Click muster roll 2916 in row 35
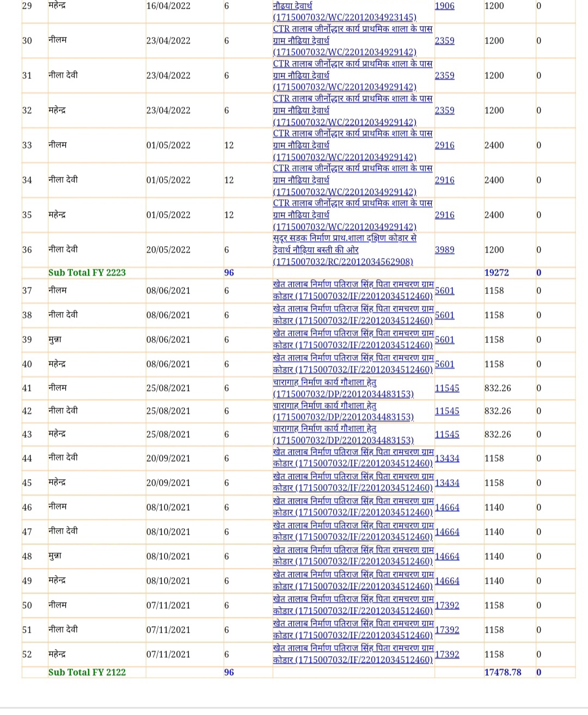This screenshot has height=715, width=588. click(x=444, y=215)
